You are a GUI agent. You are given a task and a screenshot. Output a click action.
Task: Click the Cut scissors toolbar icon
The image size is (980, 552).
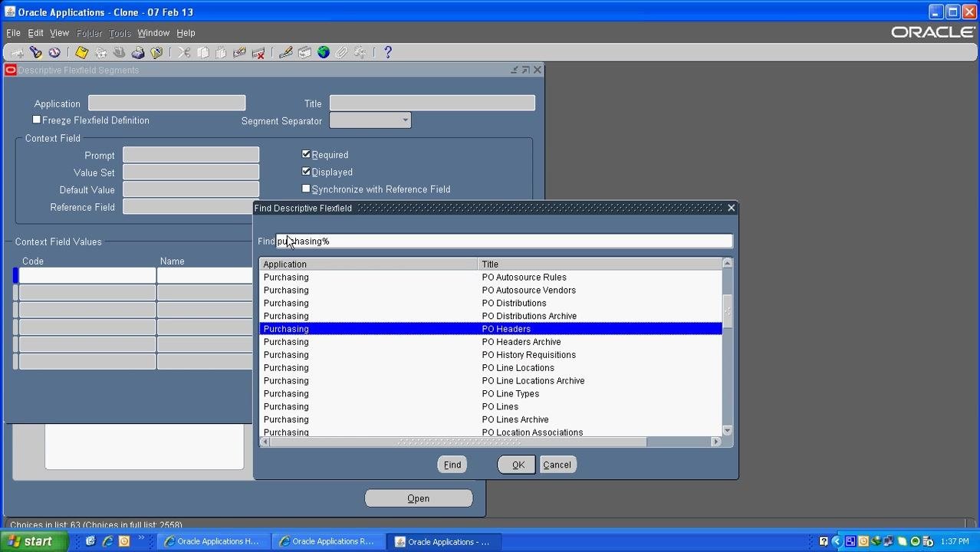point(184,53)
